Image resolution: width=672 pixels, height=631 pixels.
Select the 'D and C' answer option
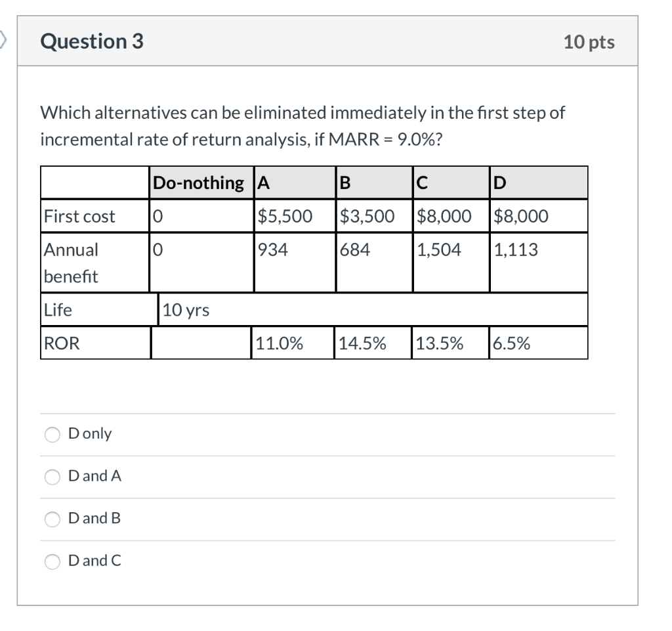pos(52,561)
